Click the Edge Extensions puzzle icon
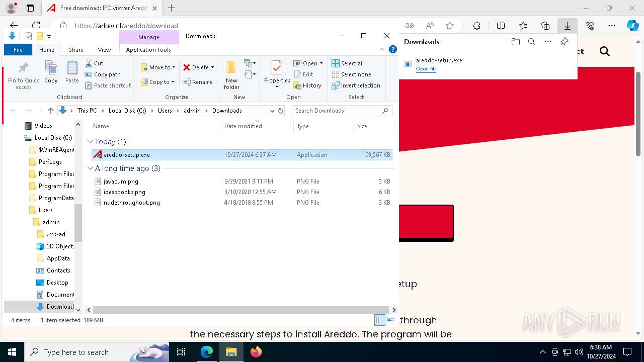Image resolution: width=644 pixels, height=362 pixels. point(476,26)
